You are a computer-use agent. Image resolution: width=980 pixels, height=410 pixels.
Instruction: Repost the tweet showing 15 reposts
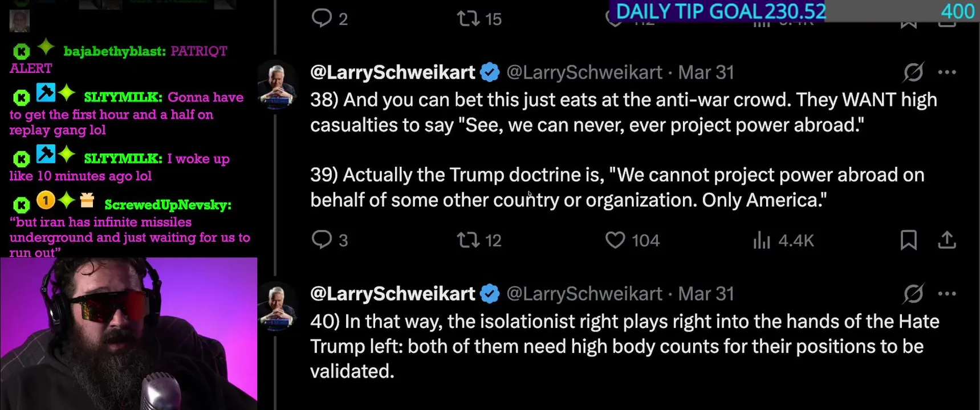(469, 18)
